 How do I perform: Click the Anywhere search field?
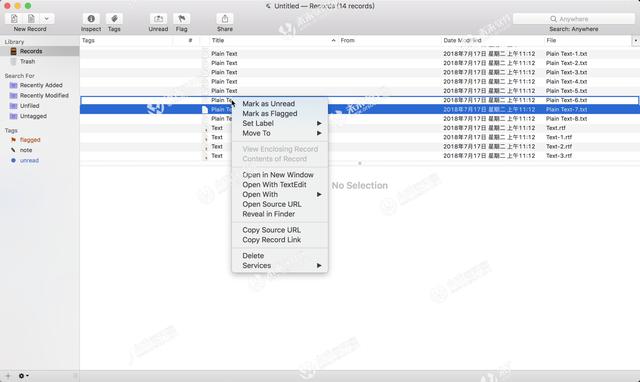point(573,19)
